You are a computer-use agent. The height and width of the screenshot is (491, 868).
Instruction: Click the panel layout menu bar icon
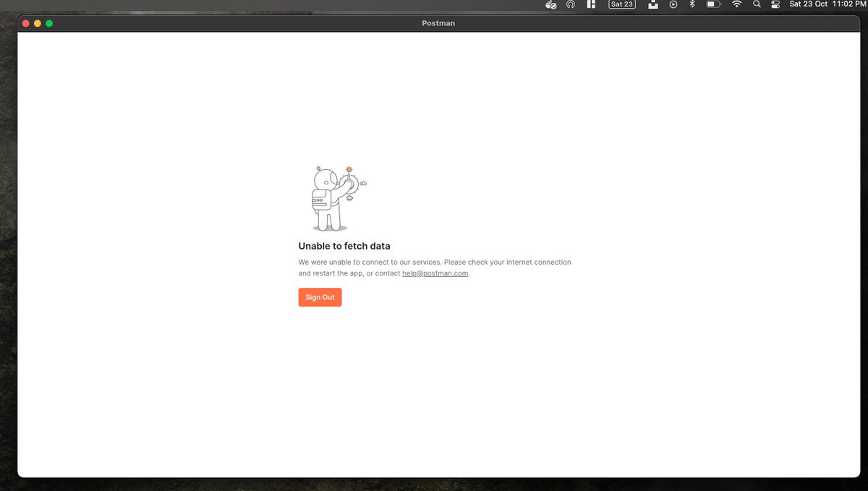click(x=591, y=4)
